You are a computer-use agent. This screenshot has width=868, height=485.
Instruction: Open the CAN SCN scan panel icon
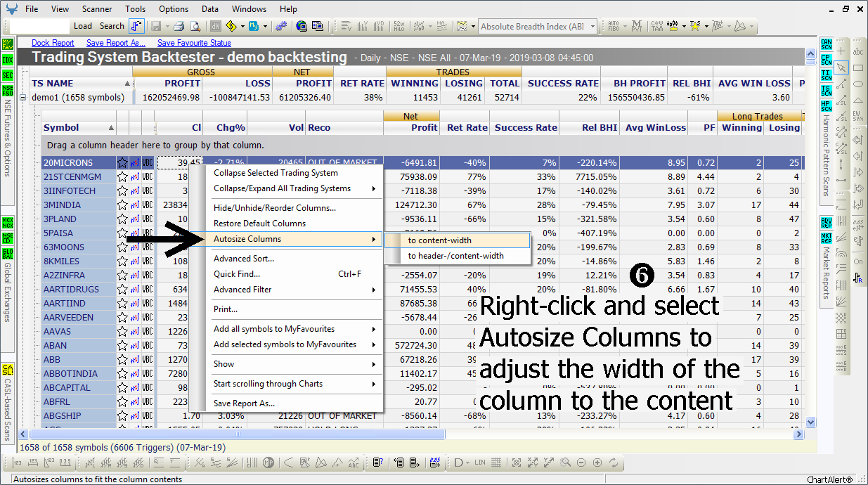[827, 46]
